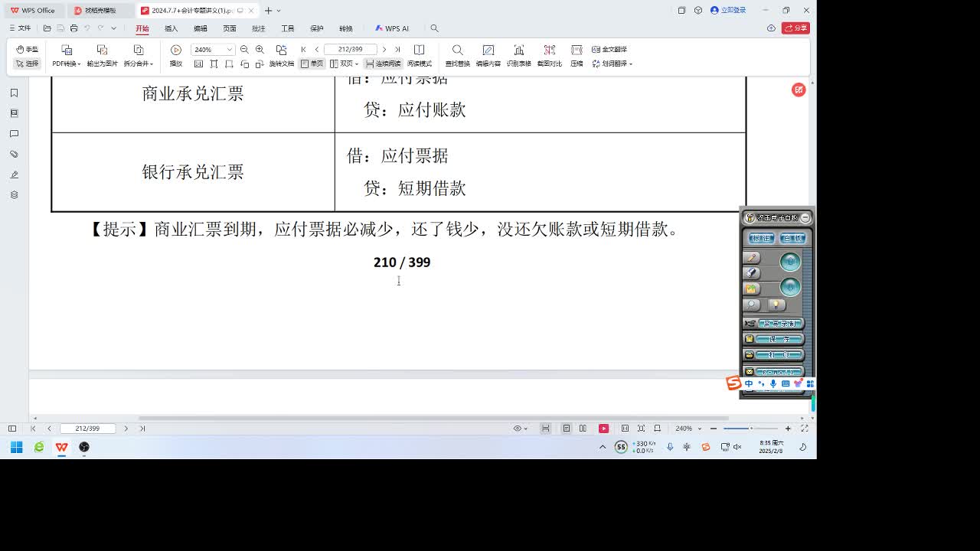Open the 划词翻译 dropdown
The width and height of the screenshot is (980, 551).
[x=612, y=64]
